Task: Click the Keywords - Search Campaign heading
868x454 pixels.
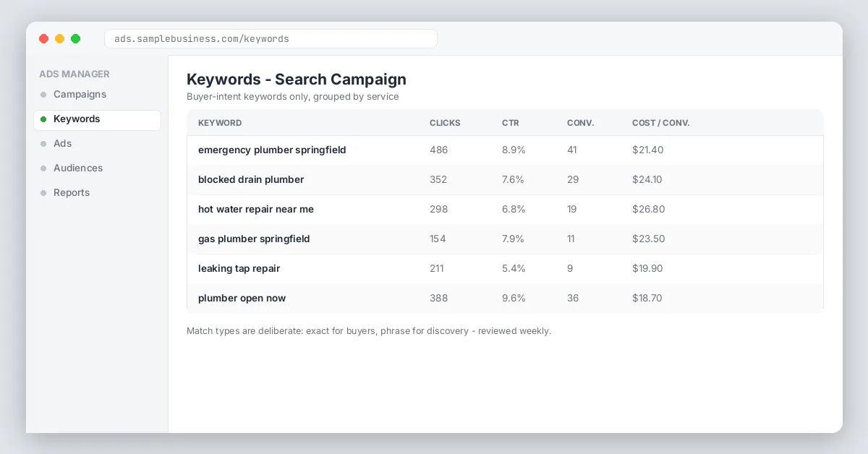Action: (x=297, y=80)
